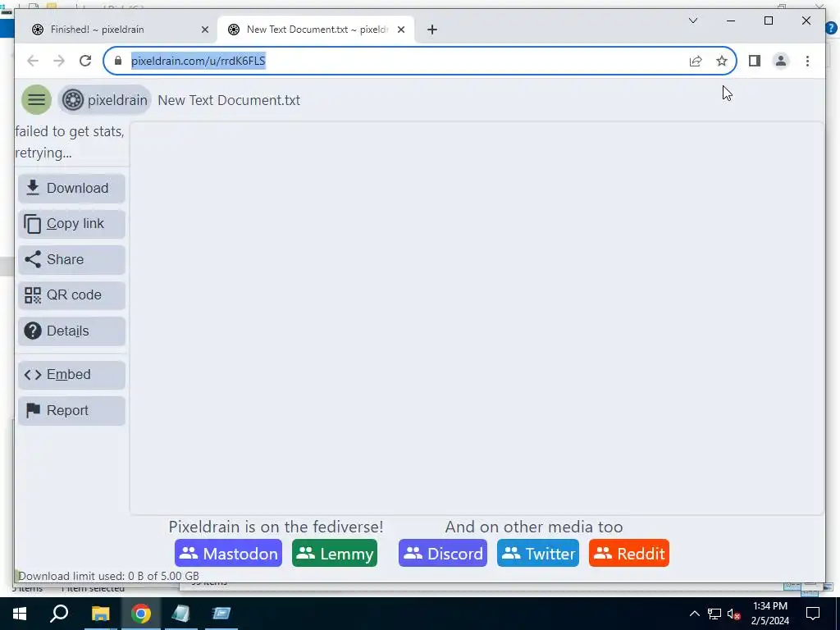Toggle the browser side panel
The width and height of the screenshot is (840, 630).
point(755,61)
